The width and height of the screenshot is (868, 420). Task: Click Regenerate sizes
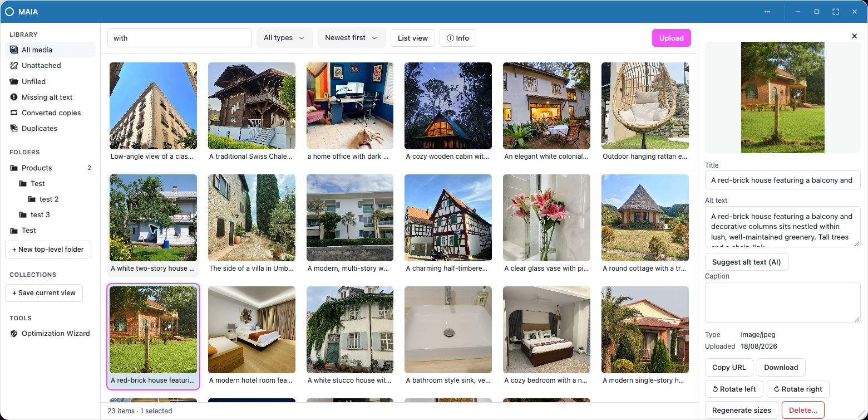[741, 410]
